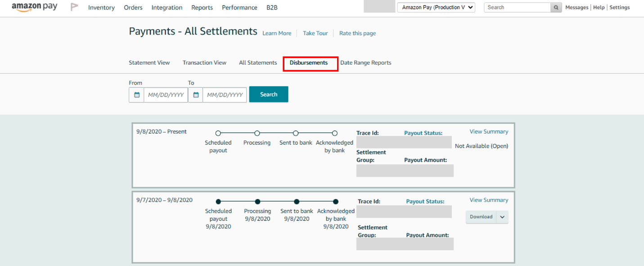Click the top Search text box
Viewport: 644px width, 266px height.
tap(517, 8)
